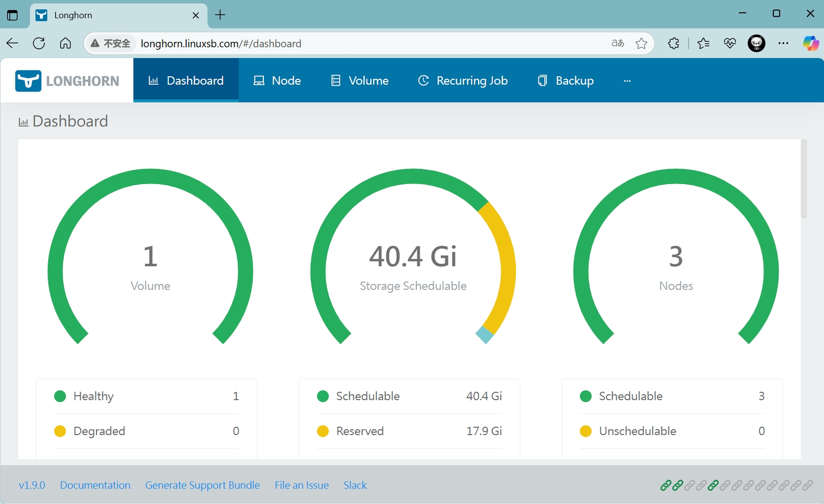Open the browser extensions icon
The height and width of the screenshot is (504, 824).
673,43
